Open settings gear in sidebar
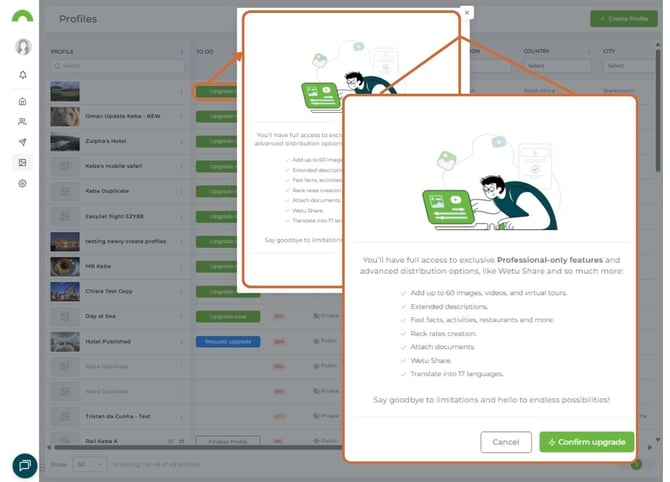 pyautogui.click(x=22, y=184)
